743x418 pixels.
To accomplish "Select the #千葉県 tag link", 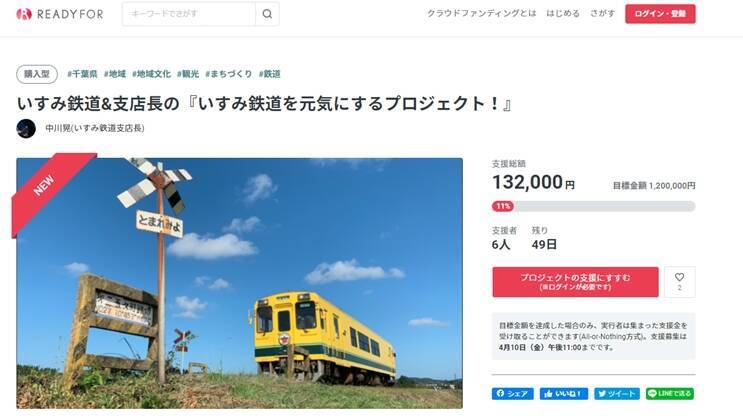I will point(82,74).
